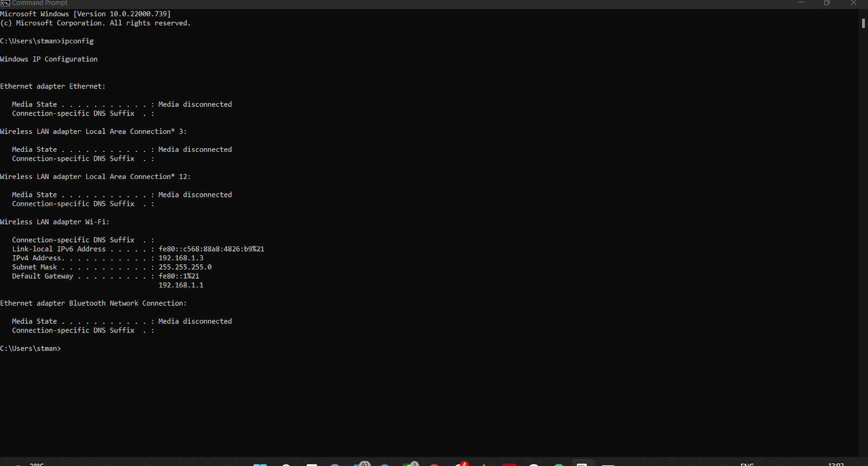Image resolution: width=868 pixels, height=466 pixels.
Task: Click taskbar icon with 92 badge
Action: tap(361, 464)
